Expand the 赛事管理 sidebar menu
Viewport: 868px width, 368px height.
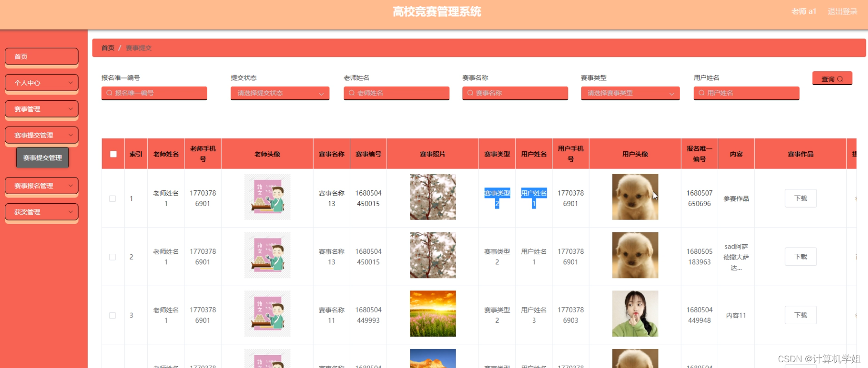tap(41, 109)
